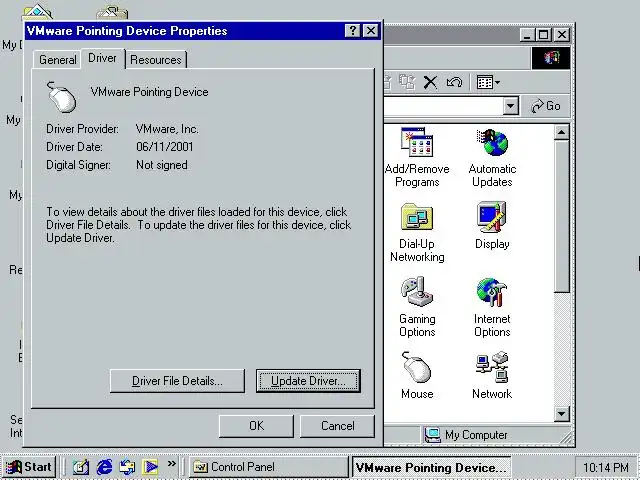The height and width of the screenshot is (480, 640).
Task: Select the Driver tab
Action: click(x=102, y=58)
